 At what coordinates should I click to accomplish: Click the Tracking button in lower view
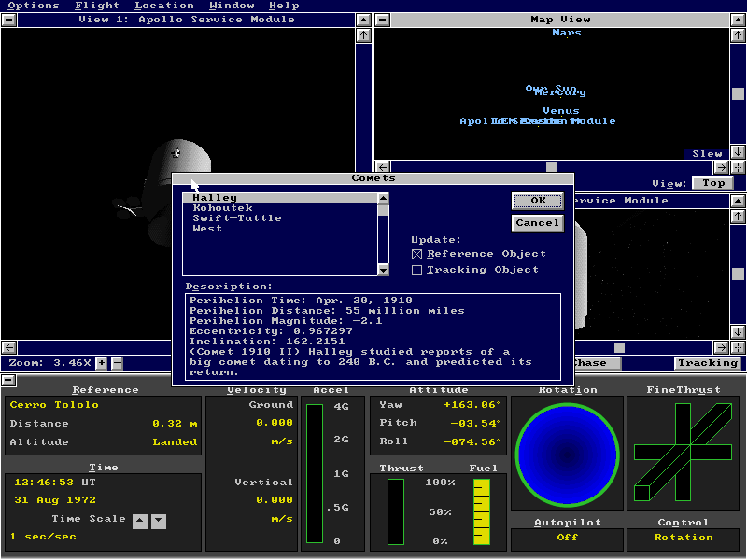(708, 363)
